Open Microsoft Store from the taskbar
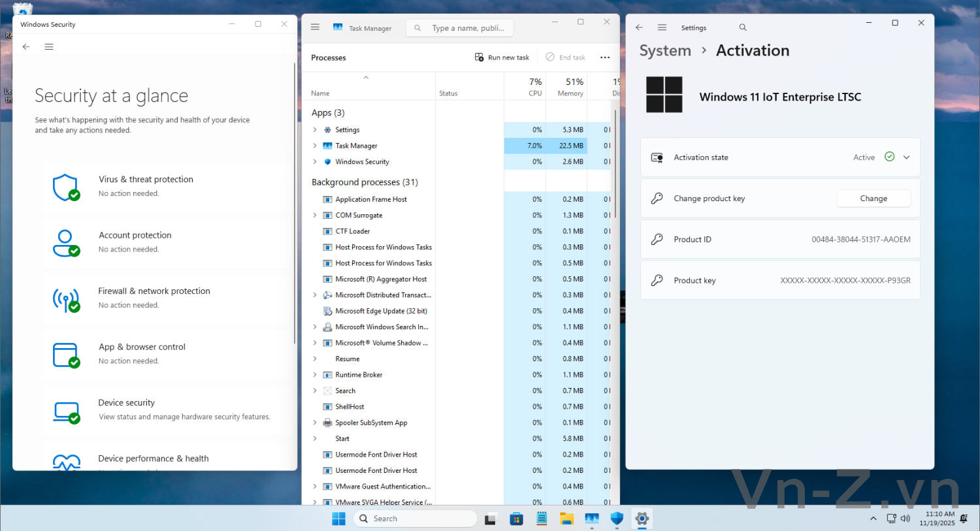This screenshot has height=531, width=980. (x=516, y=519)
